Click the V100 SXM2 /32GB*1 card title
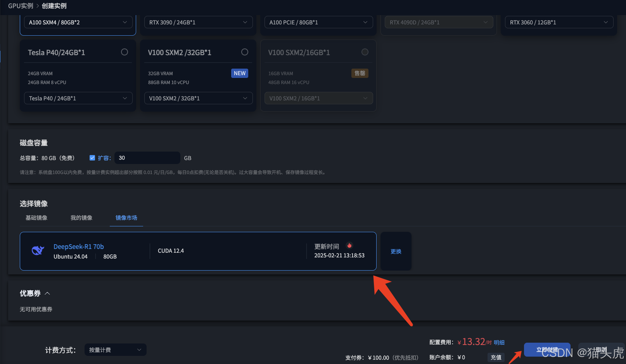 (180, 52)
